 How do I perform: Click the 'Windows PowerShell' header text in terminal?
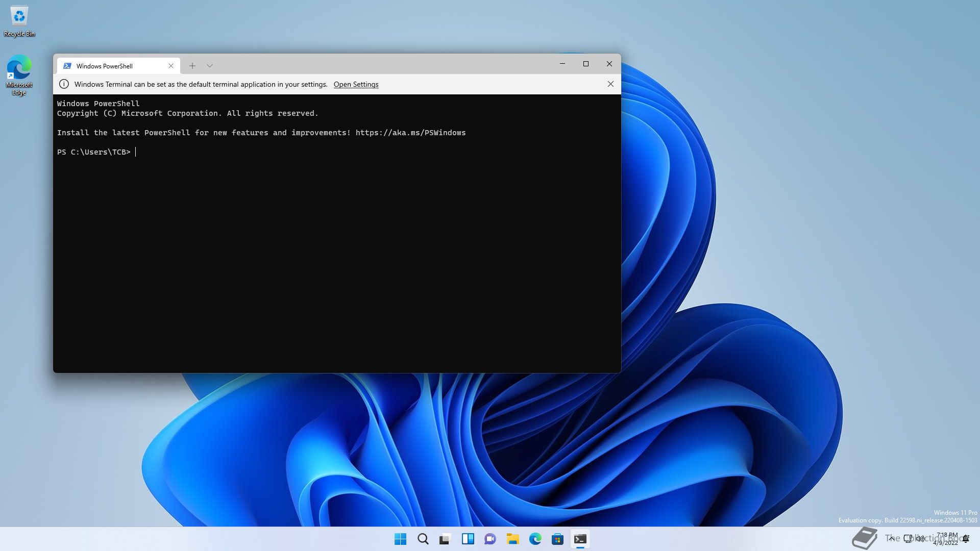[x=98, y=104]
